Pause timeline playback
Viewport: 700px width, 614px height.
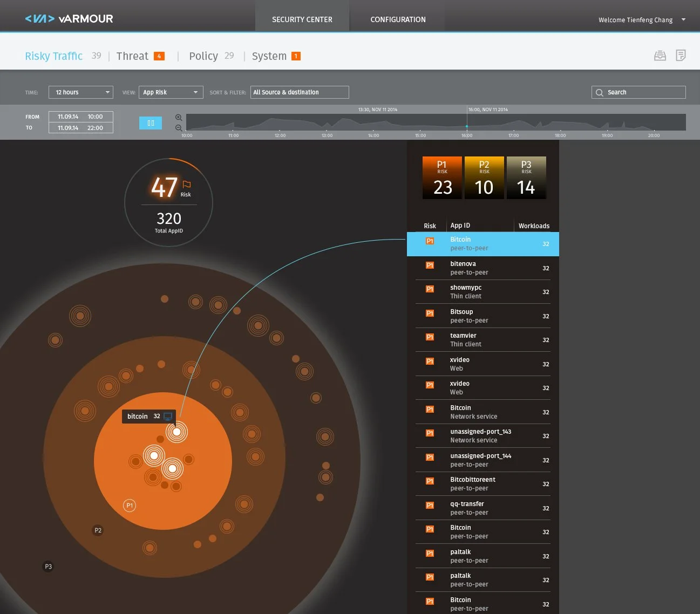151,123
